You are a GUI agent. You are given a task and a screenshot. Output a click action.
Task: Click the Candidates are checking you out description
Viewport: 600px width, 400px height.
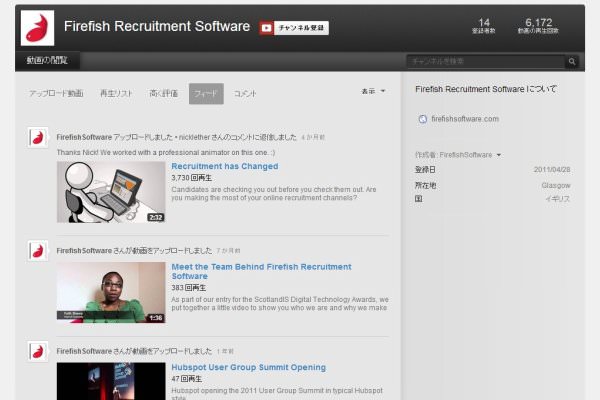274,194
